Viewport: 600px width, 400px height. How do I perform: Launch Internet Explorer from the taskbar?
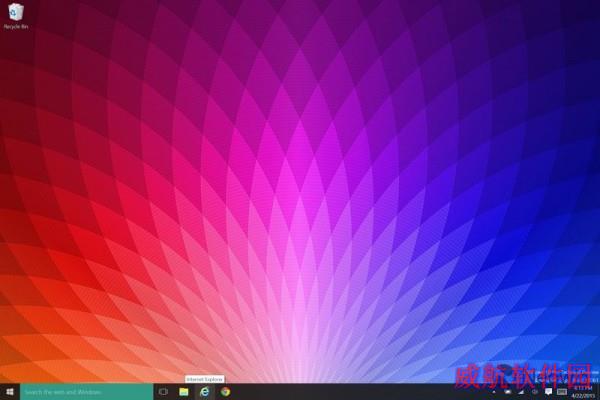click(205, 392)
